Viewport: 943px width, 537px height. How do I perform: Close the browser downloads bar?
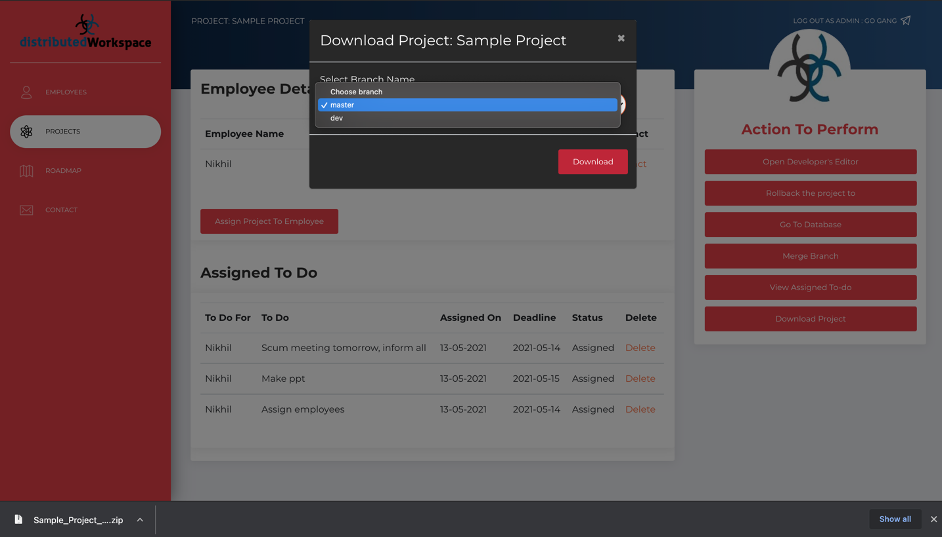[x=933, y=519]
